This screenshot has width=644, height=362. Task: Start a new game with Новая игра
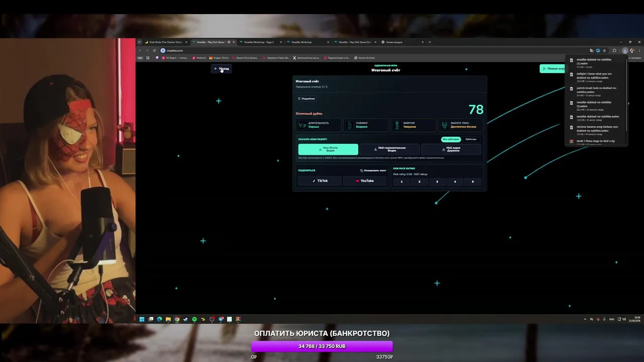(553, 69)
